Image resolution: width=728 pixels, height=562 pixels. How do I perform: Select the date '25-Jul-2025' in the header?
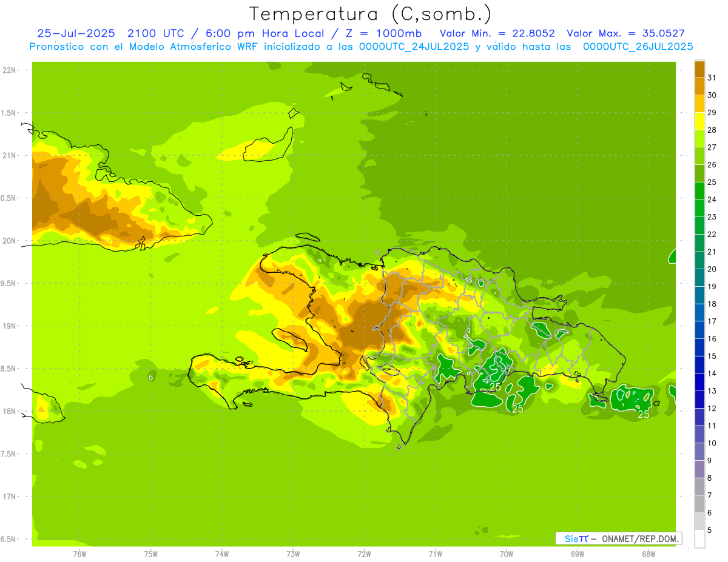[76, 33]
